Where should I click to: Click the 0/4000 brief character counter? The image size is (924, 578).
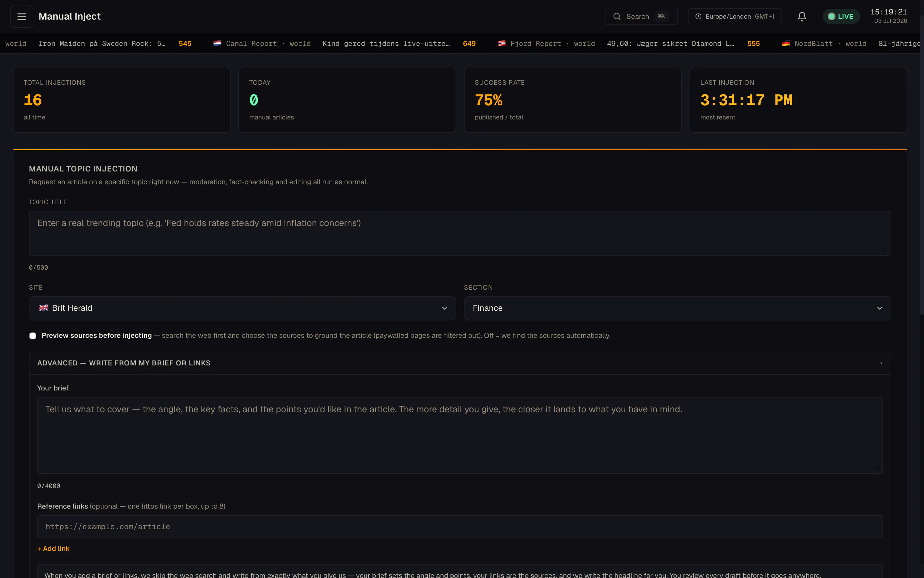click(x=49, y=486)
